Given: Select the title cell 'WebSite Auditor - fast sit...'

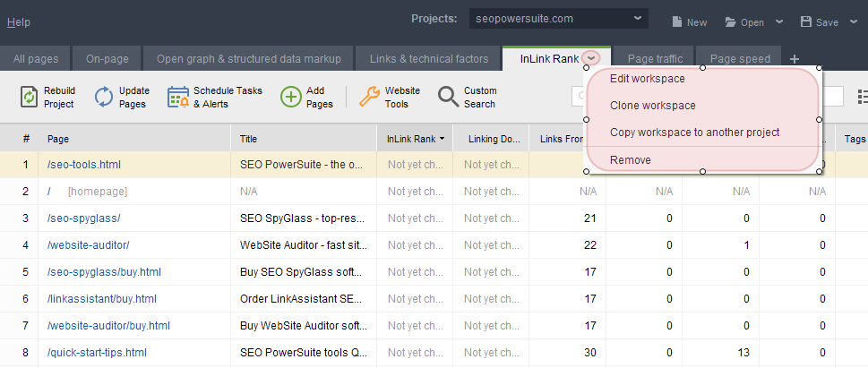Looking at the screenshot, I should point(304,245).
